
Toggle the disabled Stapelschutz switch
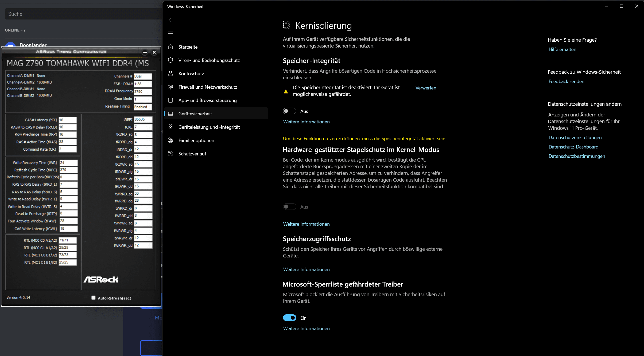(290, 207)
